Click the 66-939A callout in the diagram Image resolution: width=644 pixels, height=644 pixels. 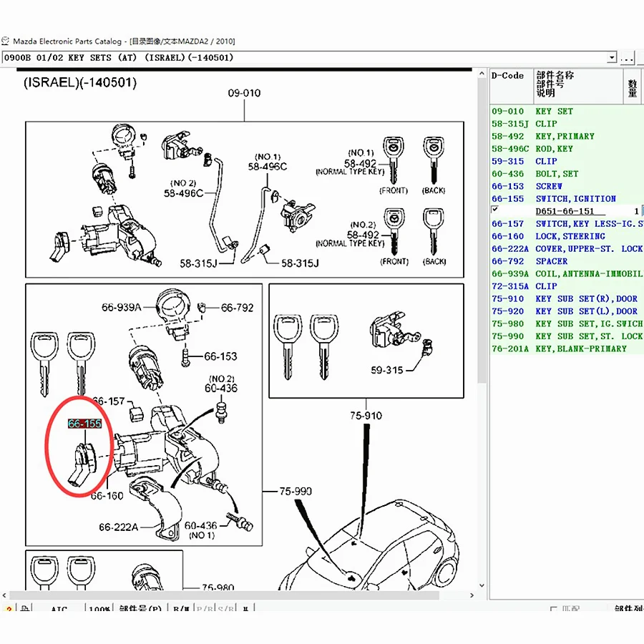point(122,307)
